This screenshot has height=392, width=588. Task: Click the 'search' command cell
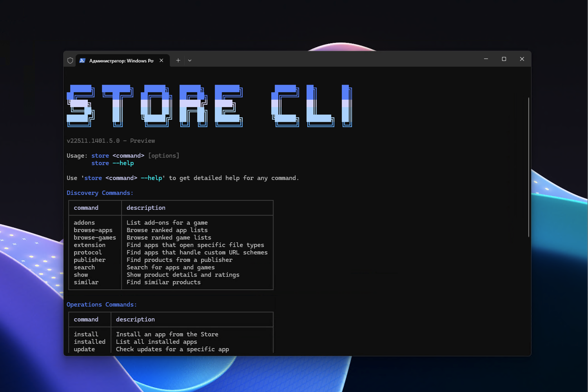(x=84, y=267)
